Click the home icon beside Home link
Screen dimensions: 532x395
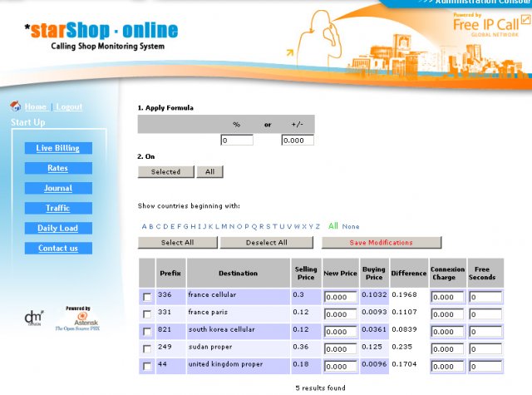15,106
